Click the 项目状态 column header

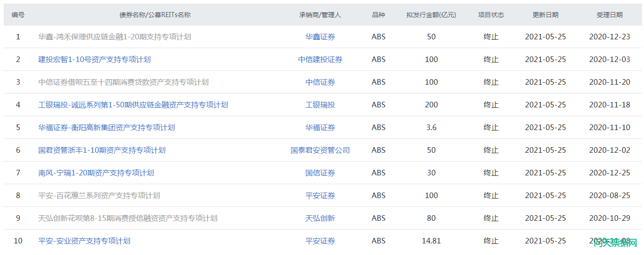pos(491,15)
